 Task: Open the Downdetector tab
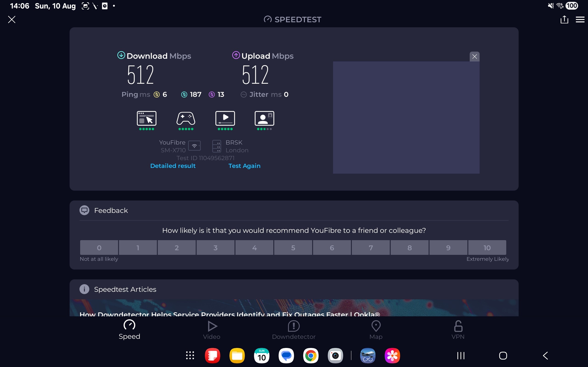click(294, 330)
